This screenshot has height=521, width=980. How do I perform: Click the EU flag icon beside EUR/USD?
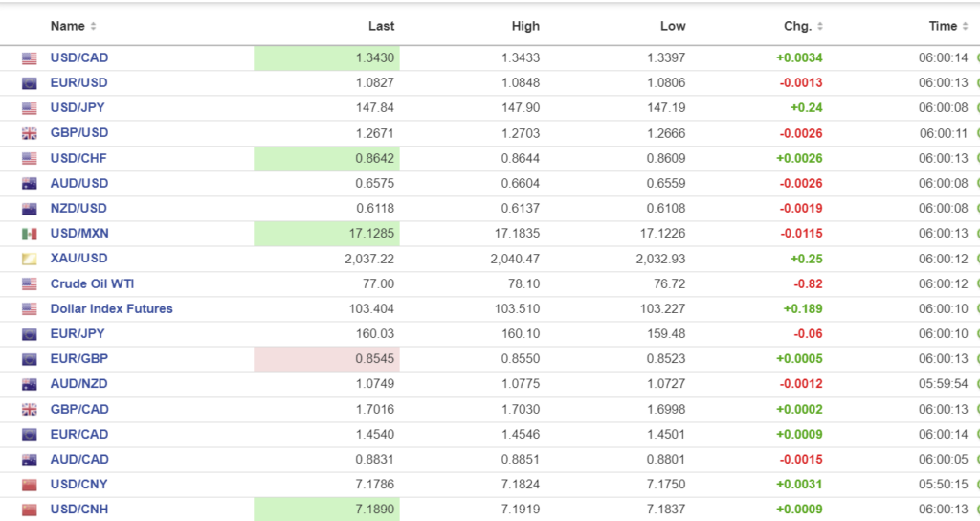[30, 83]
